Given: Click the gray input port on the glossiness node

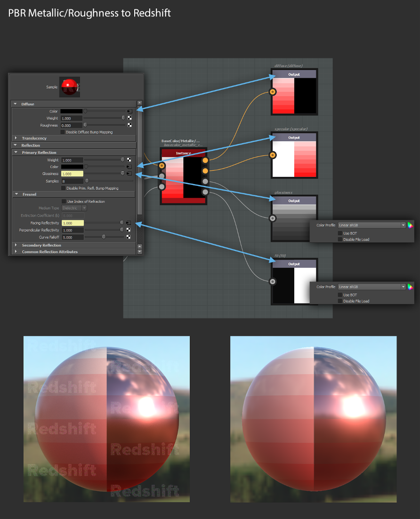Looking at the screenshot, I should pyautogui.click(x=273, y=218).
